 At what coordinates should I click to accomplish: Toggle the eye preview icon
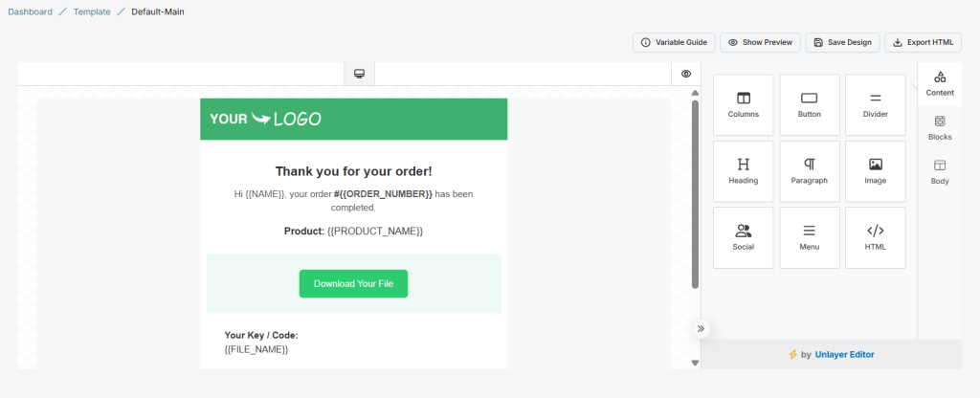pyautogui.click(x=686, y=74)
